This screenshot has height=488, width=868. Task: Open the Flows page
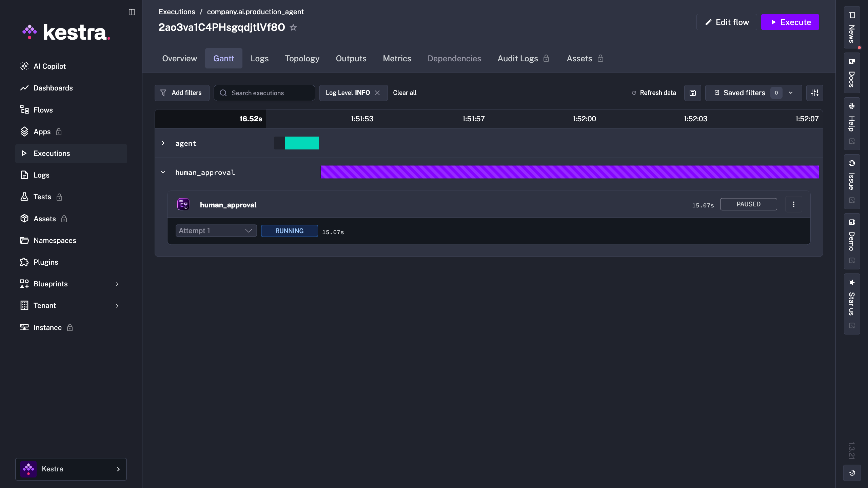click(x=71, y=110)
